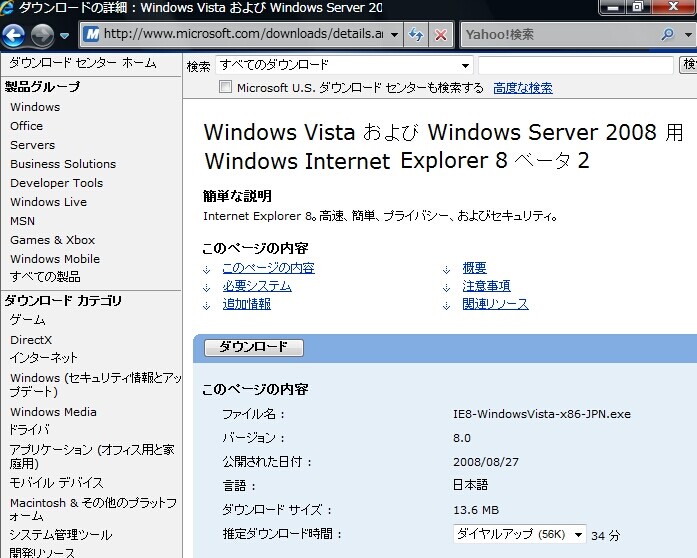Click down-arrow icon beside 追加情報

coord(207,306)
